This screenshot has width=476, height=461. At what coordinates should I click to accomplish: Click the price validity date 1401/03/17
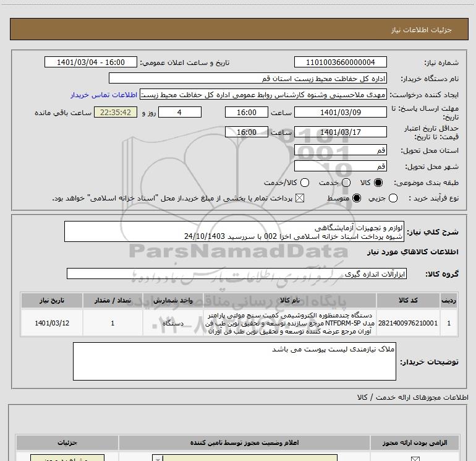(x=340, y=132)
